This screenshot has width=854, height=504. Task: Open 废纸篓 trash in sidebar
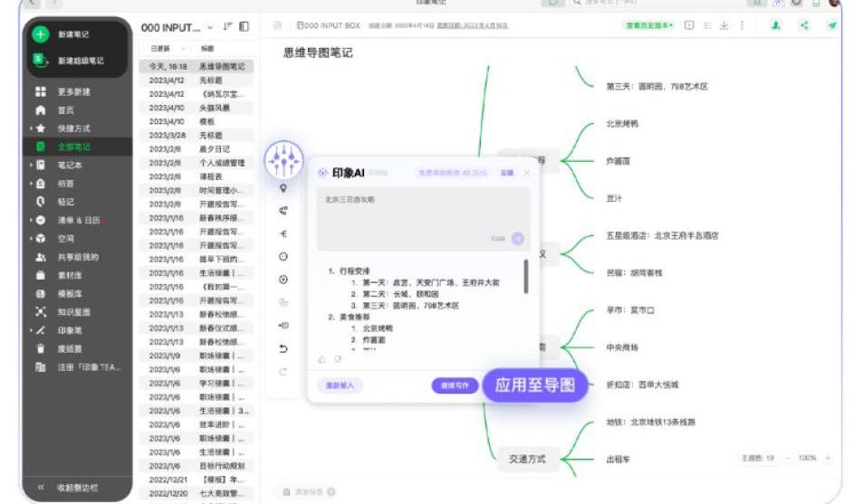(71, 348)
